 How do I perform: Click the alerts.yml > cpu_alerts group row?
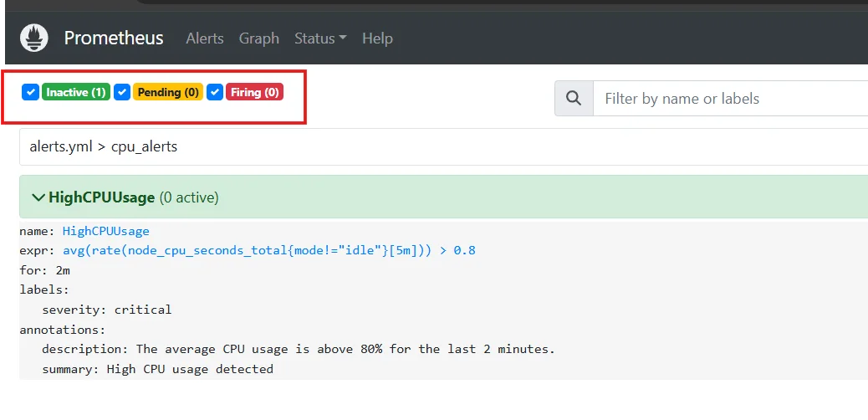coord(443,147)
